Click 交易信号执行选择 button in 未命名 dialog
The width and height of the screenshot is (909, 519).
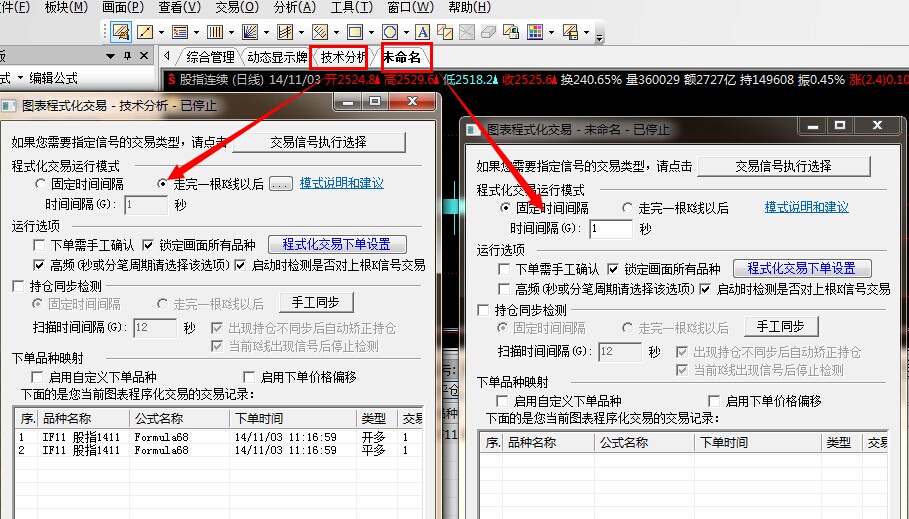(x=784, y=166)
